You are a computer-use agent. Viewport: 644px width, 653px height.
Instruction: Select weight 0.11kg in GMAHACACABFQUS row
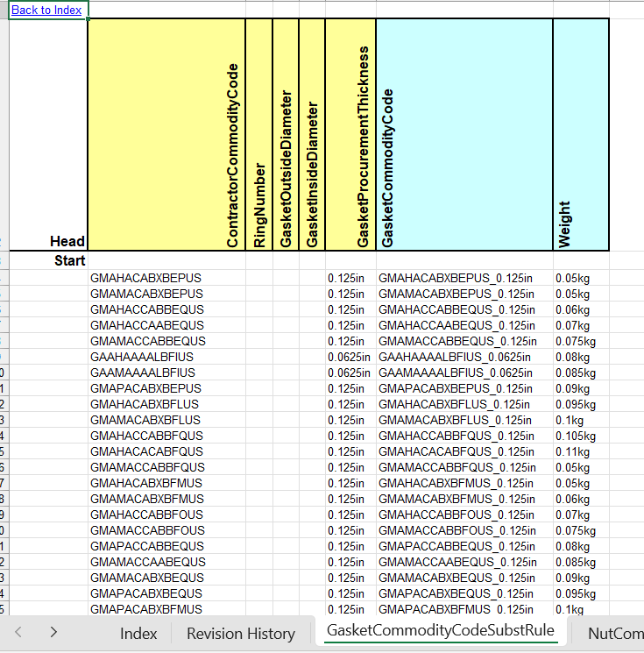pos(581,452)
